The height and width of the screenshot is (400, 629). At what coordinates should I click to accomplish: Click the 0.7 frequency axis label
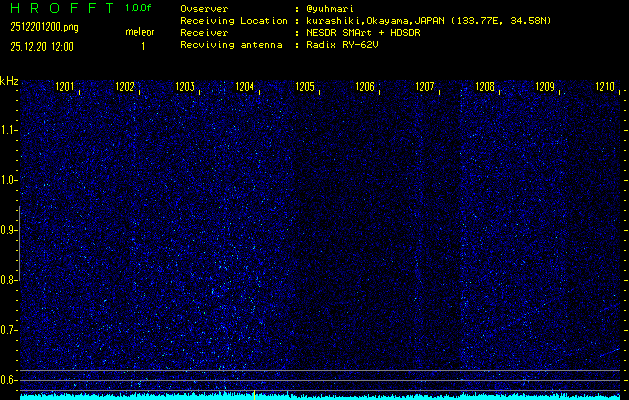pos(7,330)
